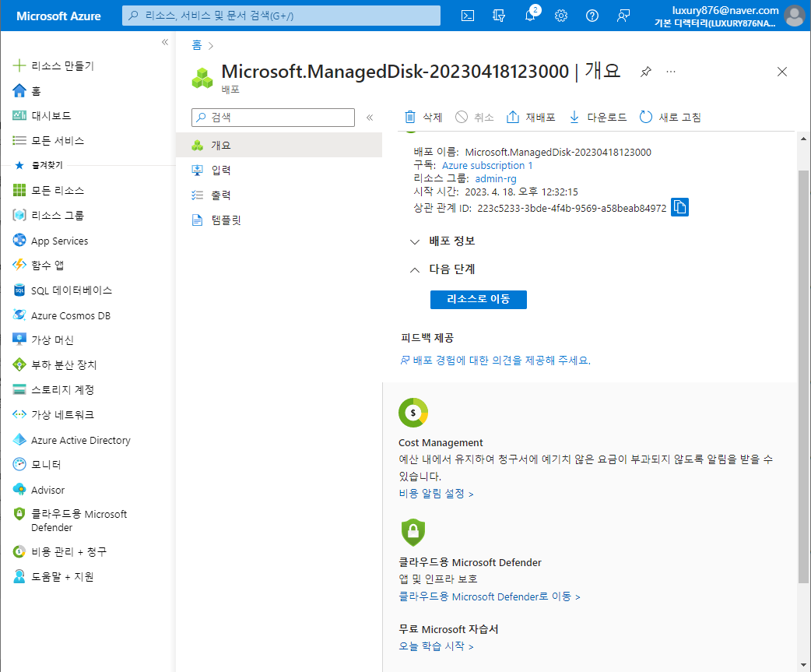Open 스토리지 계정 in the sidebar
This screenshot has width=811, height=672.
tap(53, 389)
